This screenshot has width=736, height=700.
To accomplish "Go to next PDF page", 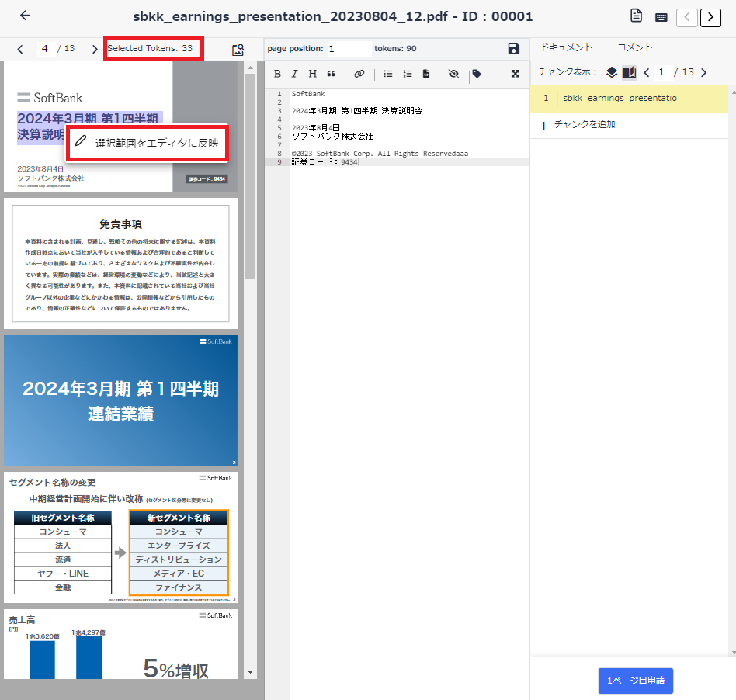I will click(95, 49).
